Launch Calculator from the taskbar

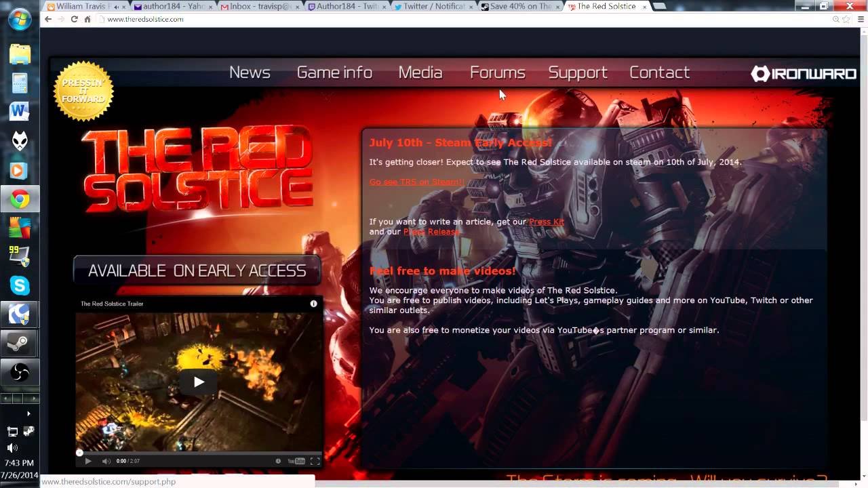(x=20, y=83)
